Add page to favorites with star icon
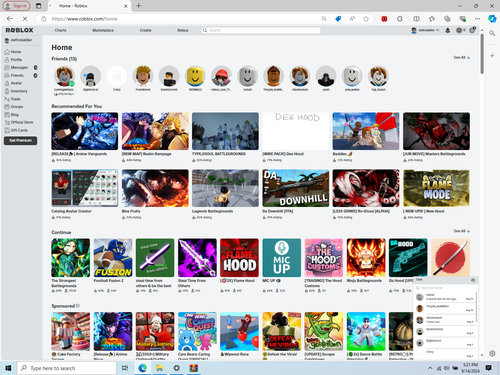 point(366,19)
